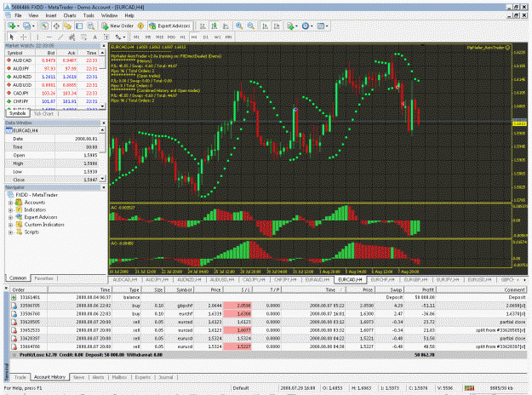Viewport: 532px width, 395px height.
Task: Sort history by Symbol column header
Action: [179, 289]
